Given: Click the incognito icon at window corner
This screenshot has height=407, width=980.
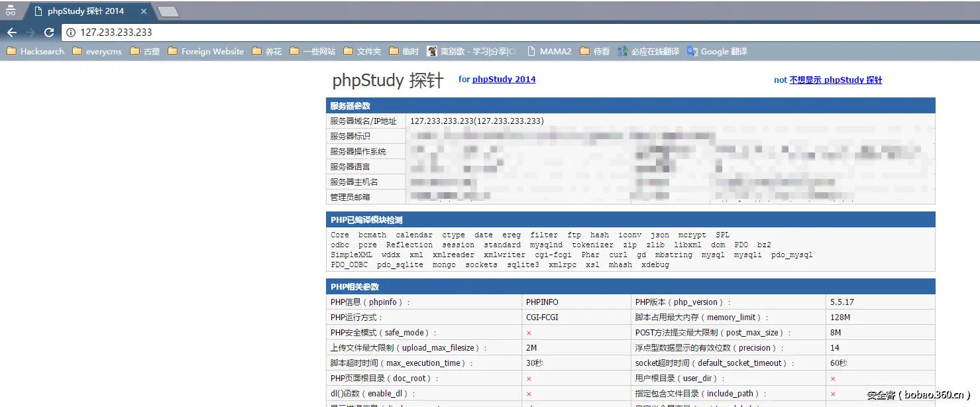Looking at the screenshot, I should click(10, 10).
